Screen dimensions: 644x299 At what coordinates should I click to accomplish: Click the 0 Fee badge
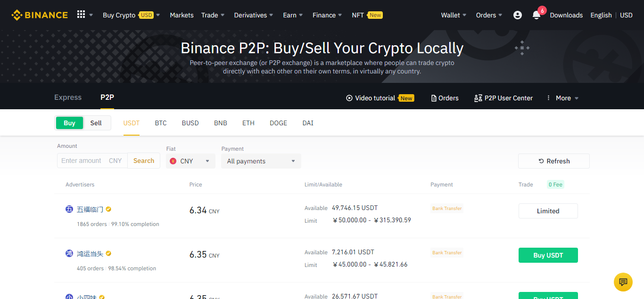click(555, 185)
